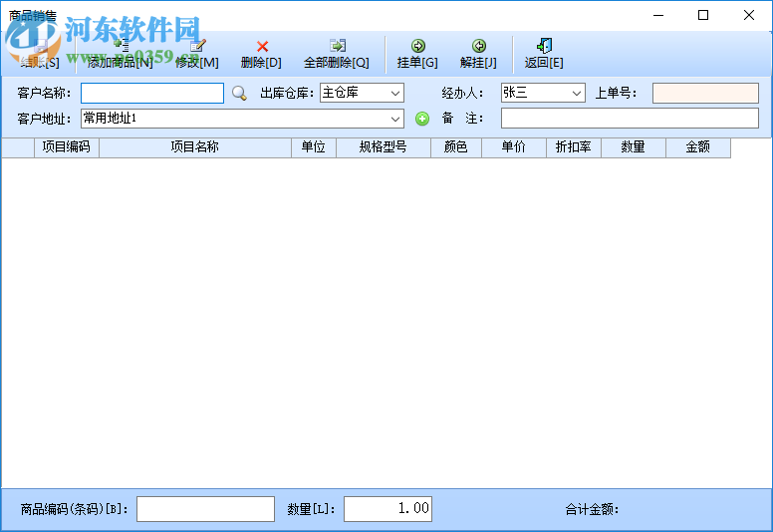This screenshot has height=532, width=773.
Task: Click the 项目名称 column header
Action: click(x=195, y=147)
